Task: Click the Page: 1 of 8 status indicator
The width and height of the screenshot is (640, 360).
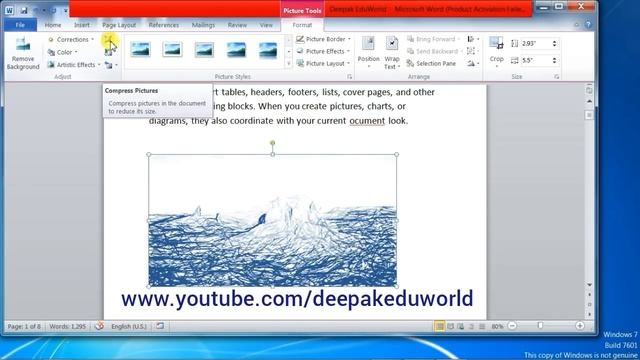Action: click(x=24, y=327)
